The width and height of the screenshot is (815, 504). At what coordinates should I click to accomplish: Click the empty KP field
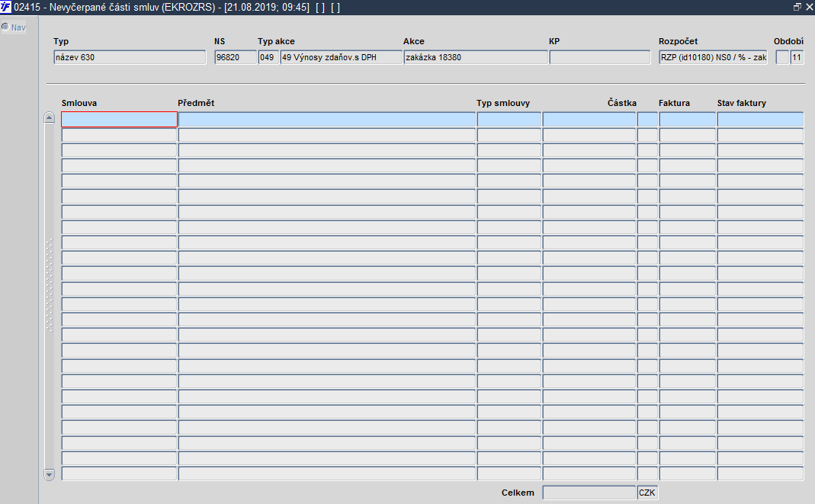click(600, 57)
